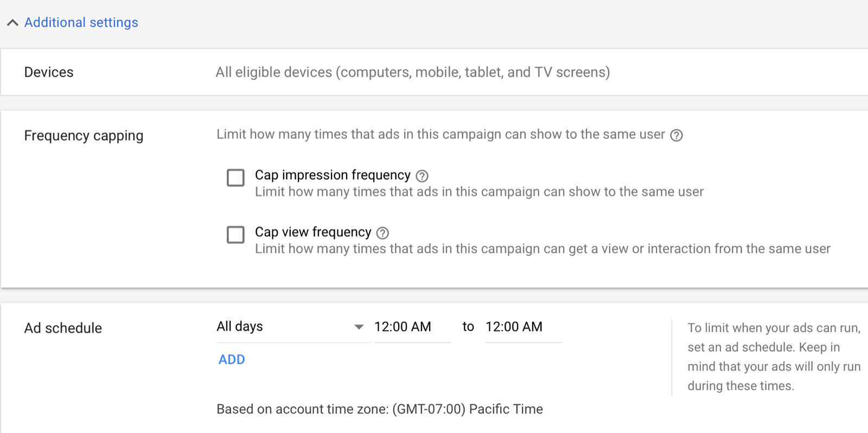Click the All days dropdown arrow
This screenshot has height=433, width=868.
(359, 327)
